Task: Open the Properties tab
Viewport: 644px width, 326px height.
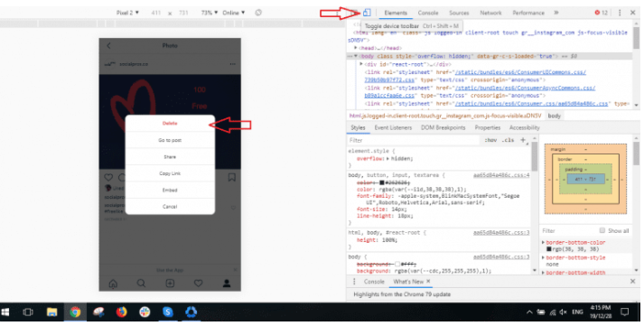Action: click(488, 127)
